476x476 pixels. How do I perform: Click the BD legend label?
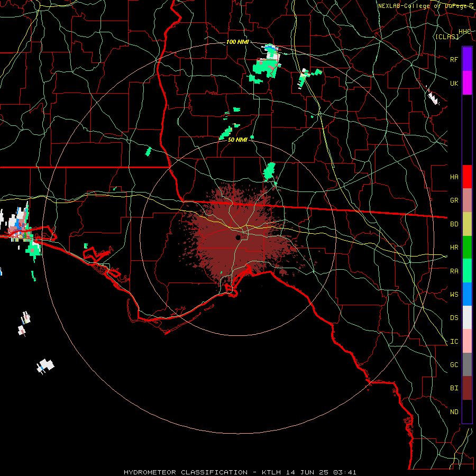point(454,224)
